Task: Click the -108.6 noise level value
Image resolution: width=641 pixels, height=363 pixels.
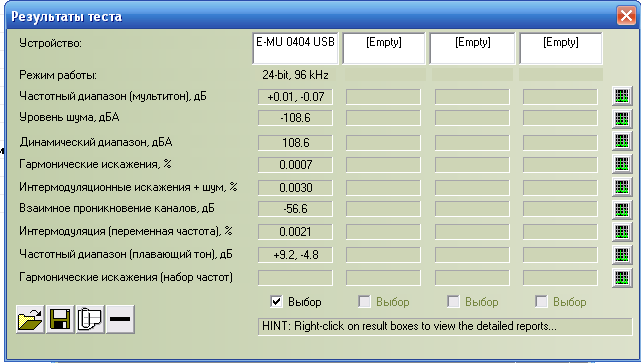Action: pyautogui.click(x=295, y=118)
